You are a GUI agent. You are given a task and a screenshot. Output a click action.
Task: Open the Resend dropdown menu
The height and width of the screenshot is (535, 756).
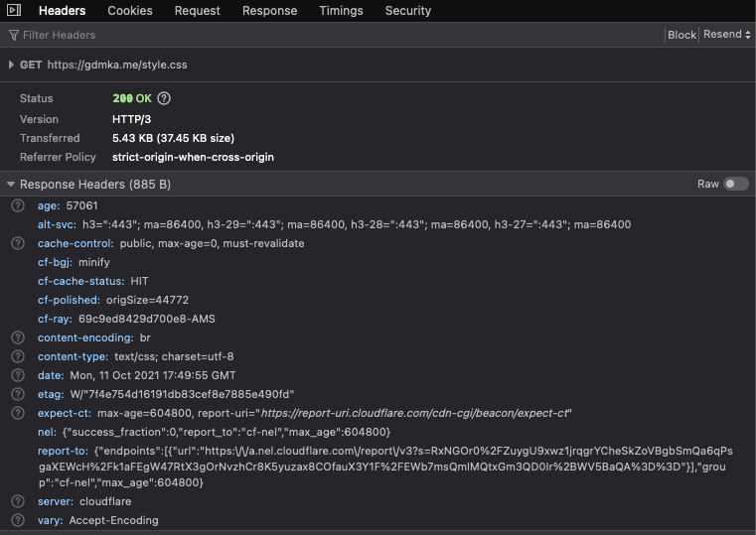726,35
